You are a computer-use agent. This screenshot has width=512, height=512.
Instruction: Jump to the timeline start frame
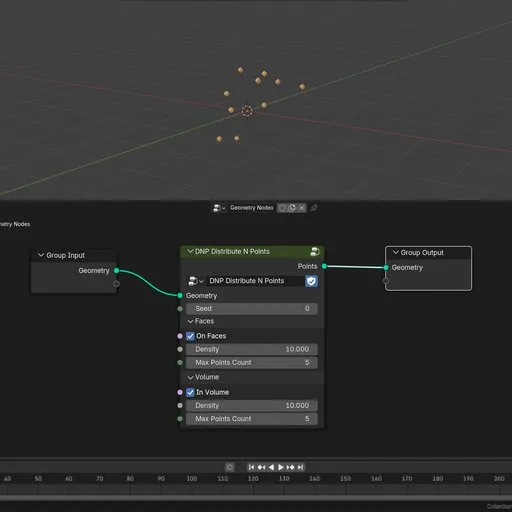click(251, 467)
